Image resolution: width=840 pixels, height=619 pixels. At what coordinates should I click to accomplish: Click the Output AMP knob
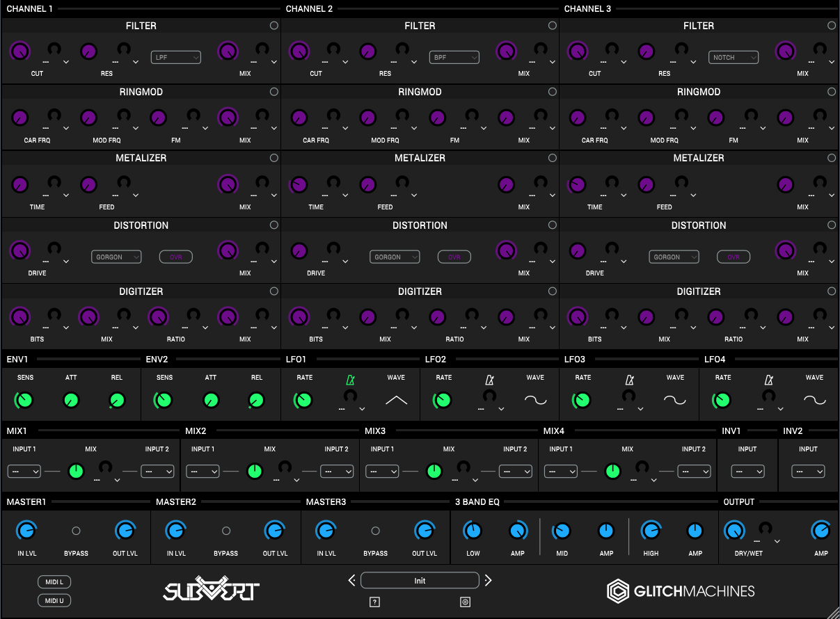pyautogui.click(x=821, y=531)
